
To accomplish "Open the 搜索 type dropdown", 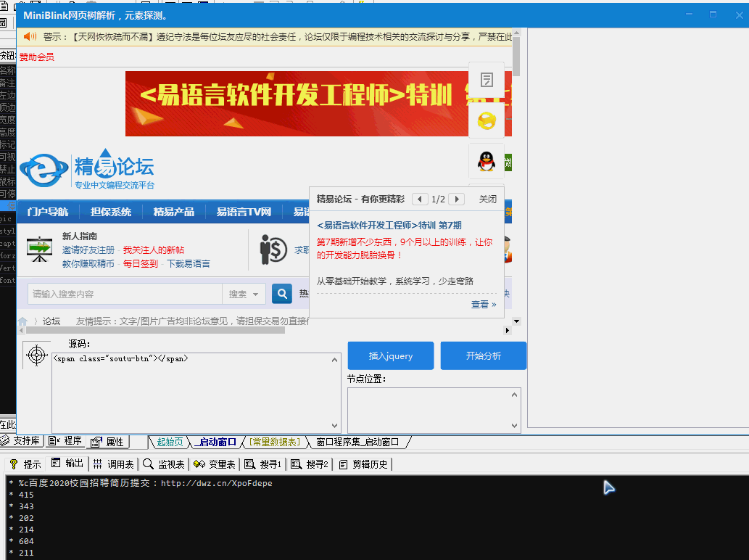I will [244, 294].
